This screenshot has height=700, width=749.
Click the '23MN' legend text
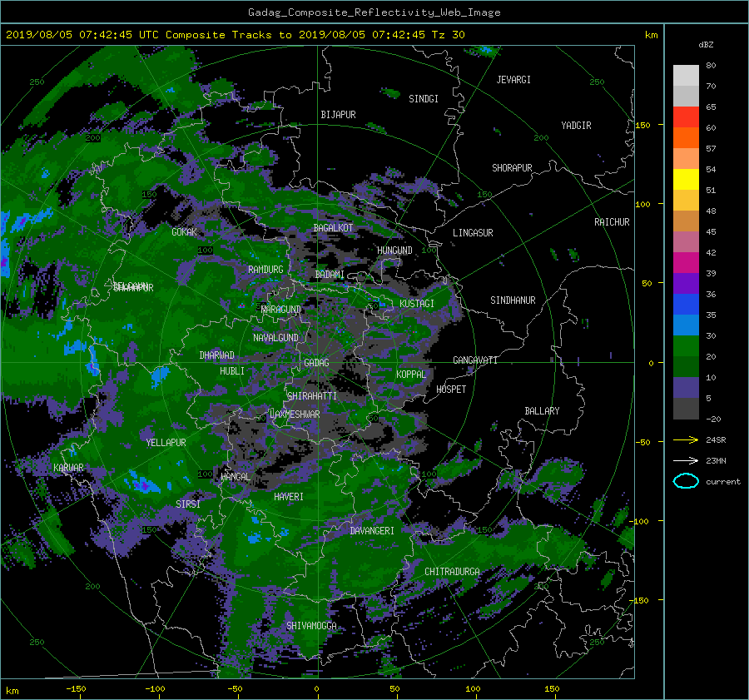point(716,461)
